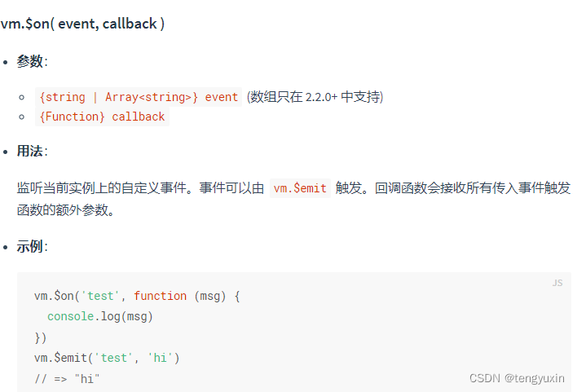Click the vm.$on('test', function (msg) code line
Screen dimensions: 577x392
point(137,296)
